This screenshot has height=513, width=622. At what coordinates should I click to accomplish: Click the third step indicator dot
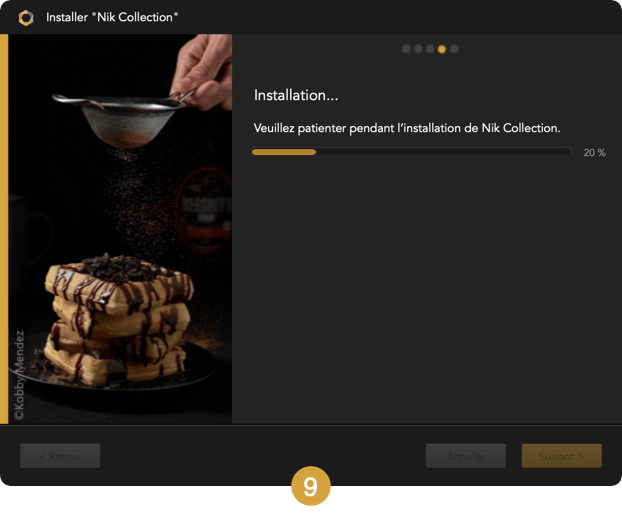[x=430, y=49]
